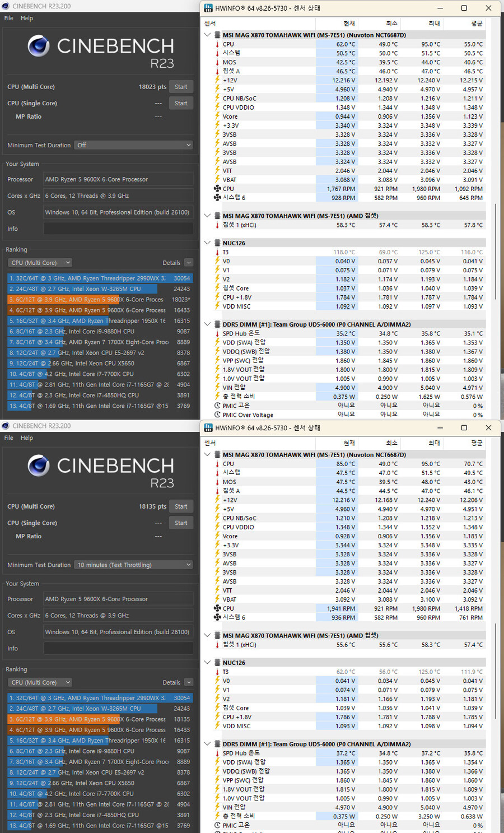
Task: Click Info field in Cinebench window with 18135 pts
Action: click(118, 648)
